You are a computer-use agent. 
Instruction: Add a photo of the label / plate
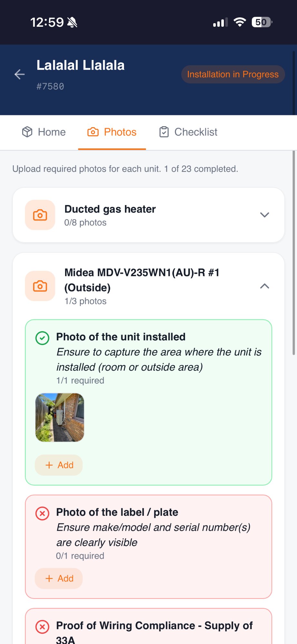point(58,578)
